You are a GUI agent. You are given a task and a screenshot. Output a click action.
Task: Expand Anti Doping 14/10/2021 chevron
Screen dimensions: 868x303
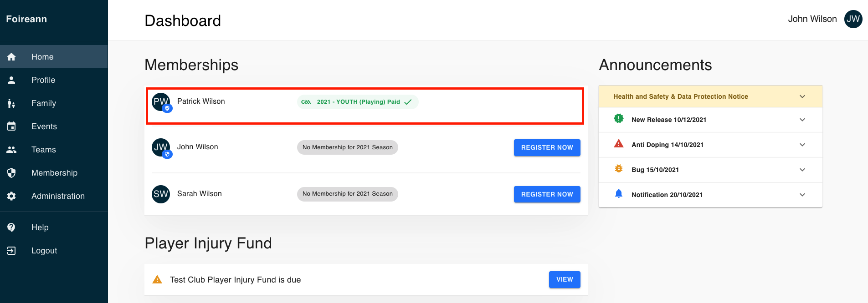(802, 145)
